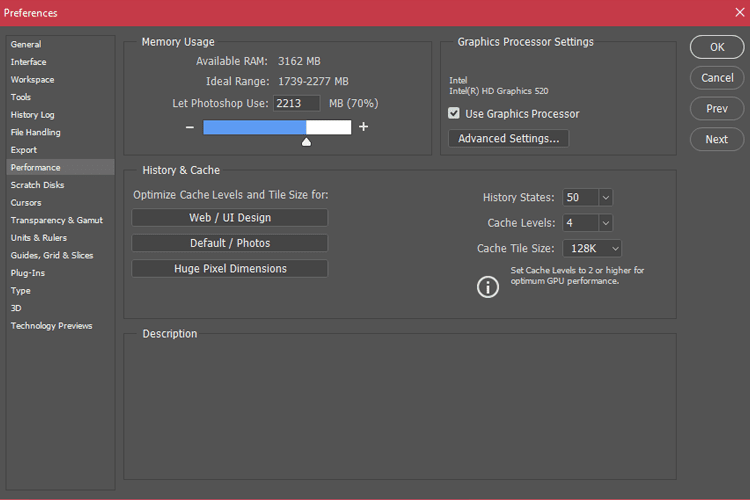Go to File Handling preferences
This screenshot has height=500, width=750.
tap(60, 132)
